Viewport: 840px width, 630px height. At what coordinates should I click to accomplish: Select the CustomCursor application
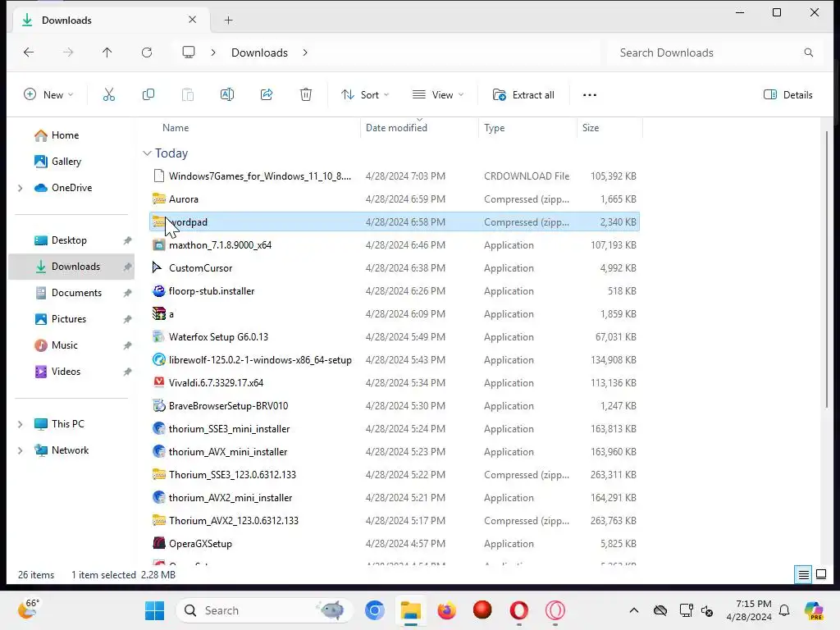pyautogui.click(x=395, y=268)
